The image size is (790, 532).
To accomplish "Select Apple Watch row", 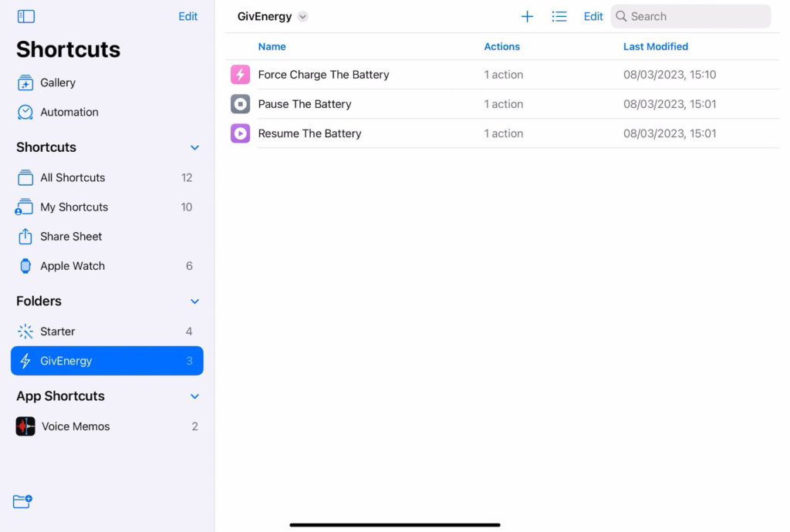I will click(106, 266).
